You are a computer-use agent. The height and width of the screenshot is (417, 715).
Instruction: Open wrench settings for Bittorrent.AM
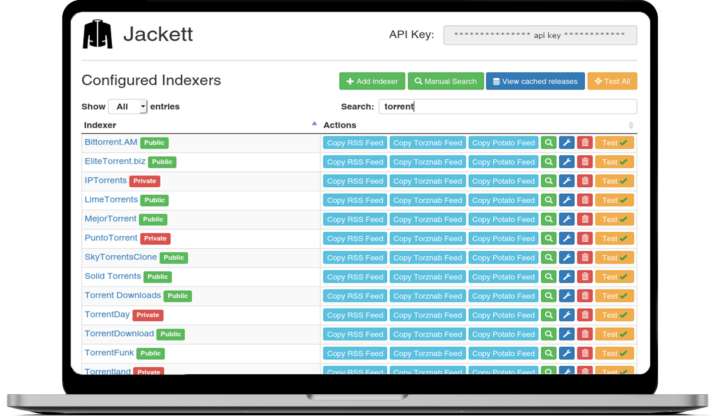point(566,143)
